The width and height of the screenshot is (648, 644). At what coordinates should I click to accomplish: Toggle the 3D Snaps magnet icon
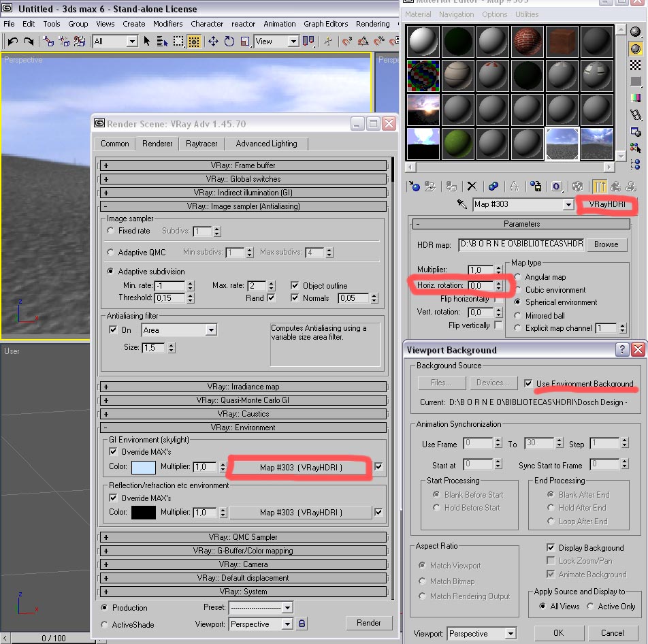point(347,42)
